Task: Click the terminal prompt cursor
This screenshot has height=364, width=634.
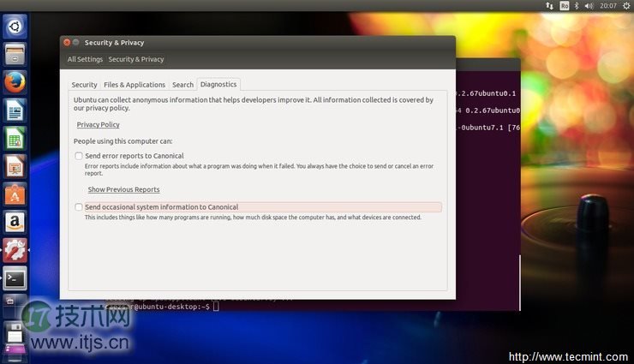Action: point(216,307)
